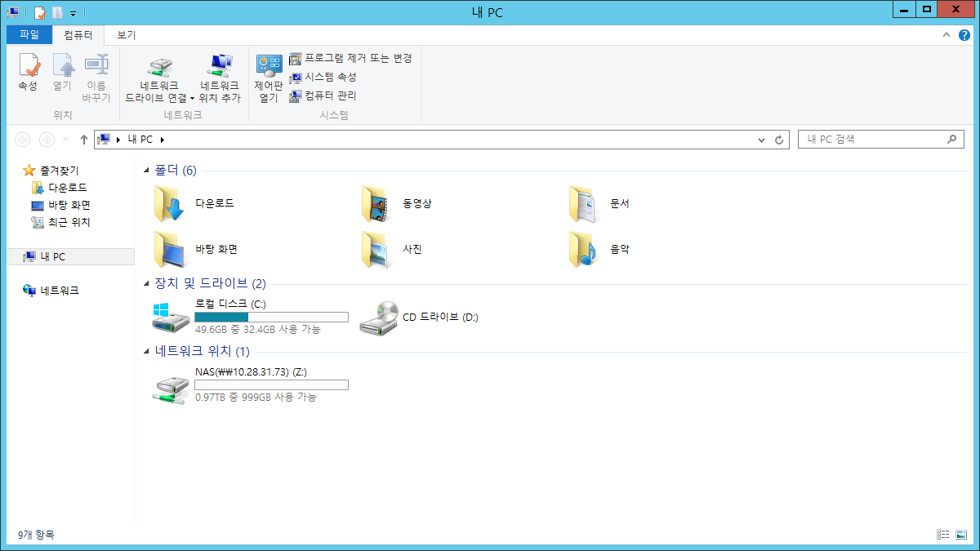Viewport: 980px width, 551px height.
Task: Select the 바탕 화면 folder in content area
Action: pyautogui.click(x=195, y=250)
